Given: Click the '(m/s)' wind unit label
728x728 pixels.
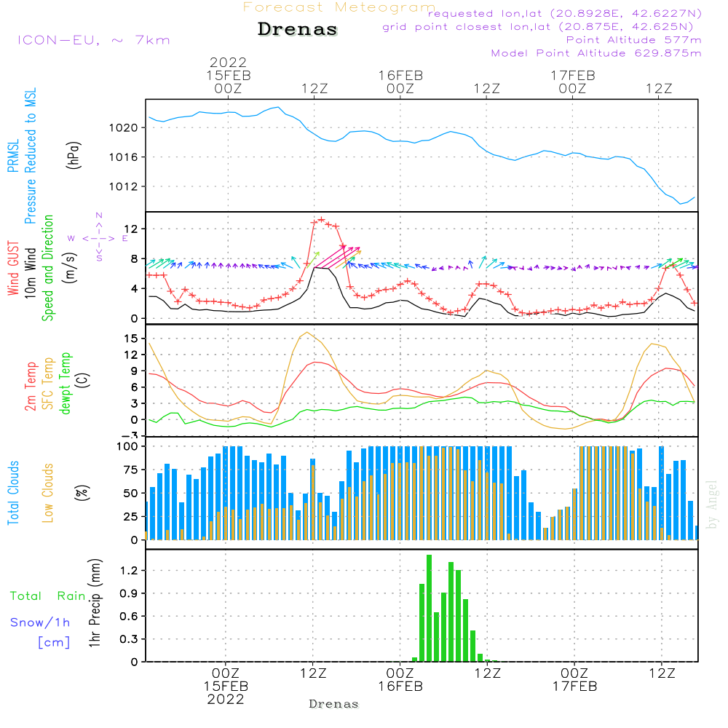Looking at the screenshot, I should click(70, 268).
